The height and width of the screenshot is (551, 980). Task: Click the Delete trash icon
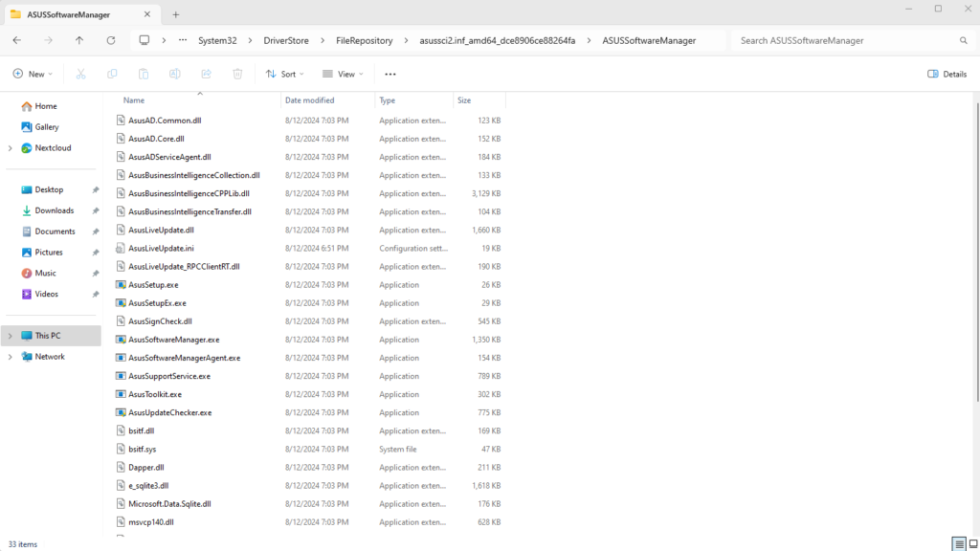237,74
